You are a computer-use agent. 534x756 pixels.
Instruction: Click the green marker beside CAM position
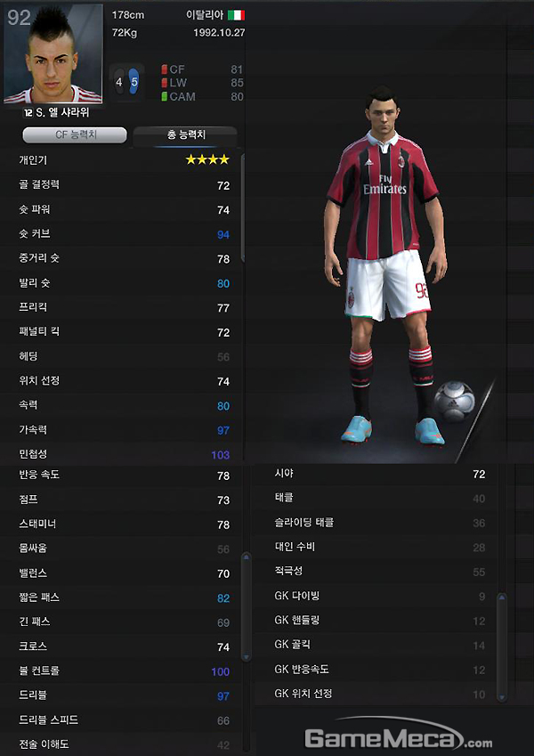pos(164,96)
